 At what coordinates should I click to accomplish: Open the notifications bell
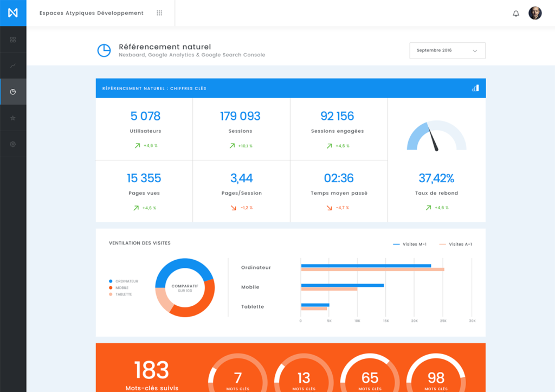[x=517, y=12]
